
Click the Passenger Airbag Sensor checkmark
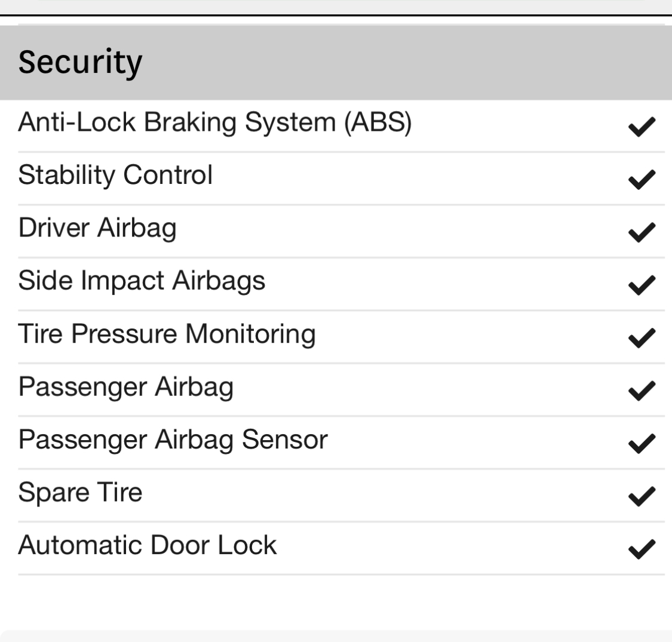click(x=642, y=444)
